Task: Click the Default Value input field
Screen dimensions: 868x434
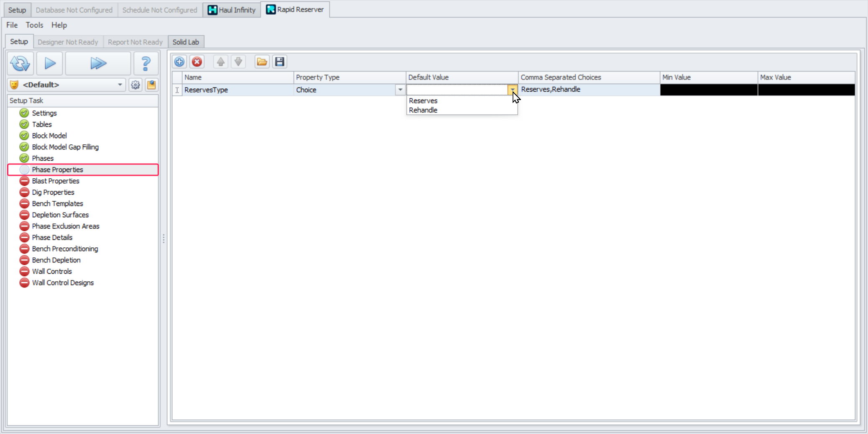Action: pyautogui.click(x=457, y=90)
